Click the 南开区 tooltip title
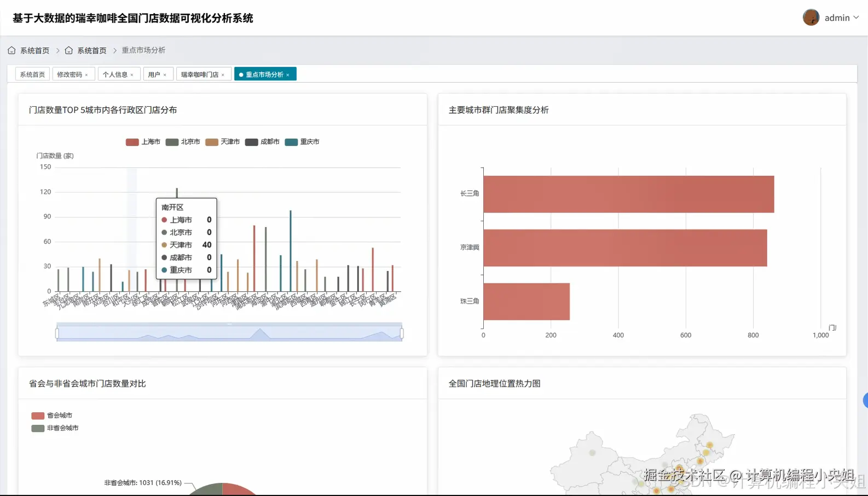Image resolution: width=868 pixels, height=496 pixels. coord(172,207)
